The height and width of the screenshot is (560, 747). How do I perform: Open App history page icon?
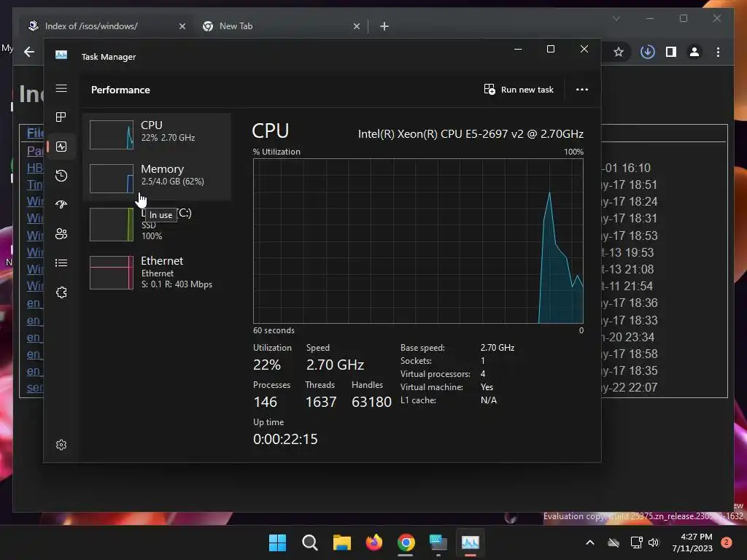[x=61, y=176]
